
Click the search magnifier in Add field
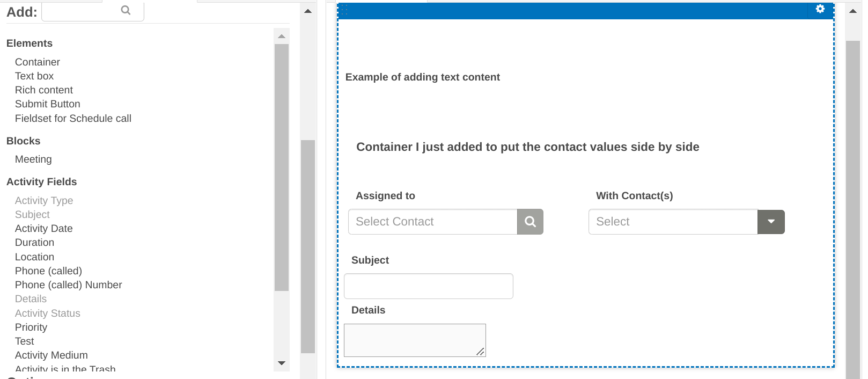(x=126, y=10)
